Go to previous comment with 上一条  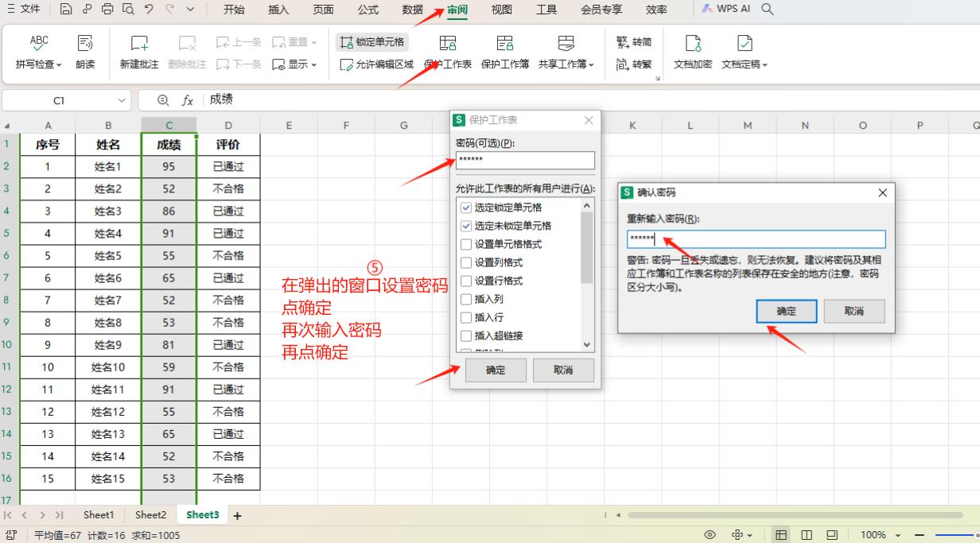coord(239,42)
